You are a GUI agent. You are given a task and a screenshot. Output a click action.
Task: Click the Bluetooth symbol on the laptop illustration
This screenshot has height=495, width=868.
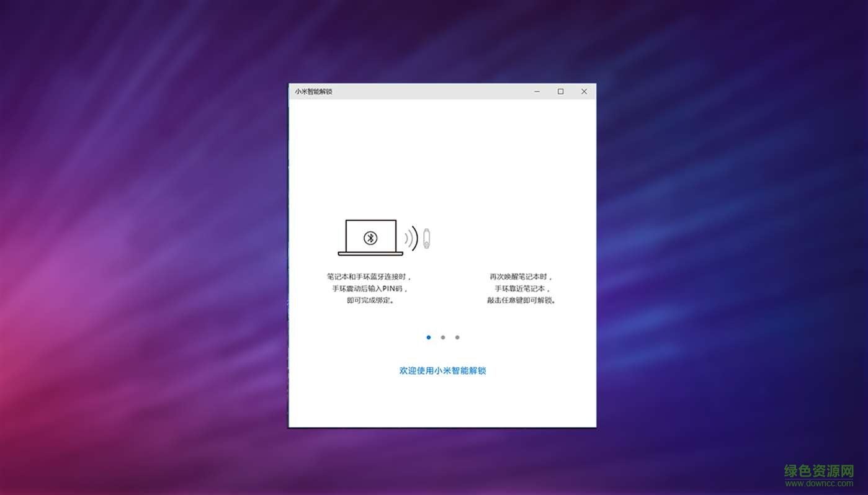pos(371,238)
